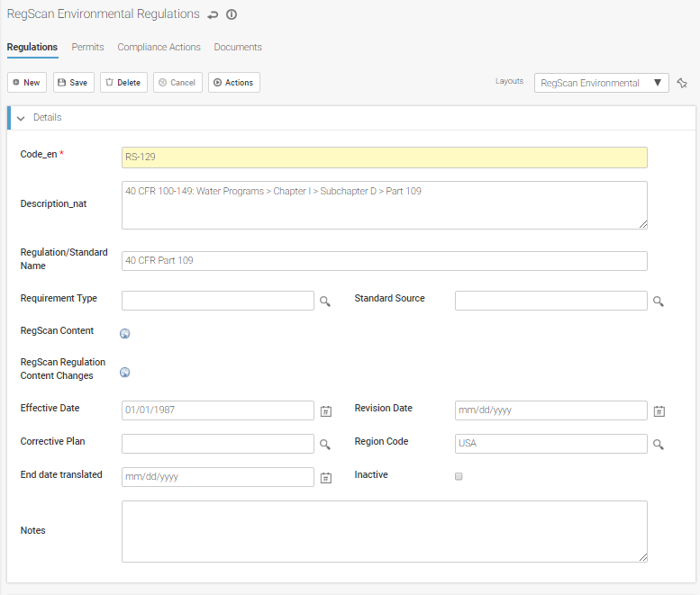Toggle the Inactive checkbox

[459, 476]
